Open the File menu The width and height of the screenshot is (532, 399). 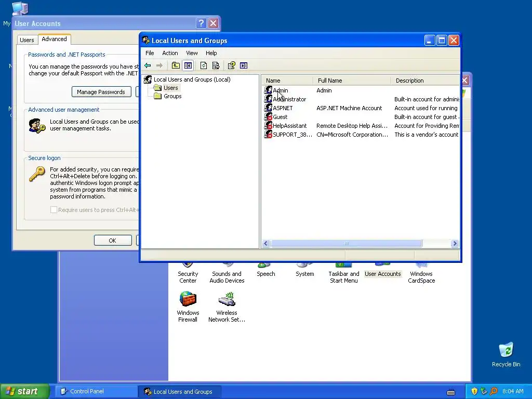click(150, 54)
